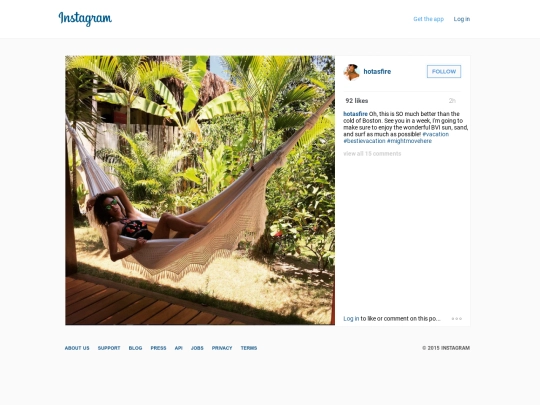Open the three-dot more options menu

[457, 319]
